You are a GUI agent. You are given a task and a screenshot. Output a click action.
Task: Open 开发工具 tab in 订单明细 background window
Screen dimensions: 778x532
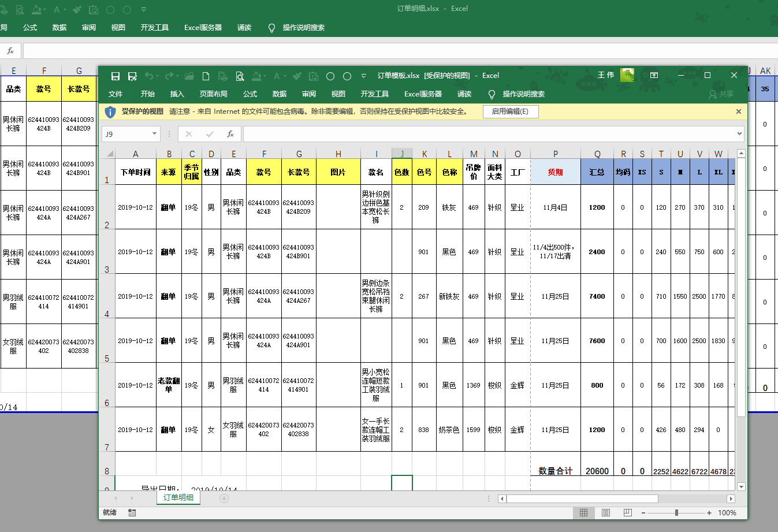coord(155,28)
